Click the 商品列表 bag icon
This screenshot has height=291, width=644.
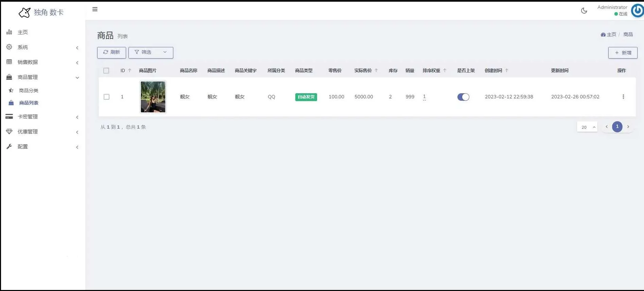[11, 102]
